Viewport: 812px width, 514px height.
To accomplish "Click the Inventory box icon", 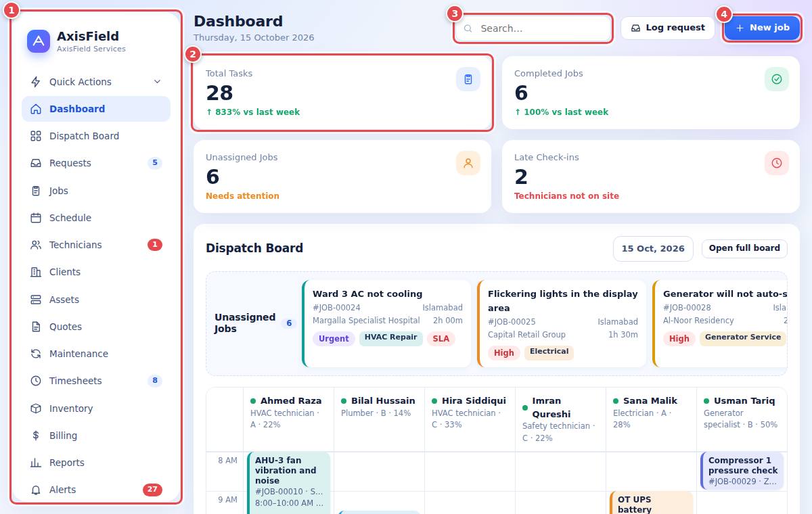I will pyautogui.click(x=36, y=408).
